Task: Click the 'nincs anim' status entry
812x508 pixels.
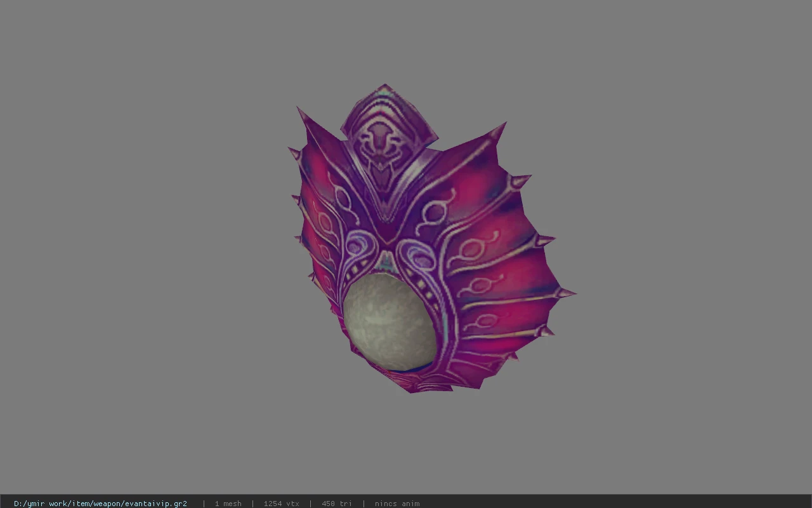Action: tap(397, 504)
